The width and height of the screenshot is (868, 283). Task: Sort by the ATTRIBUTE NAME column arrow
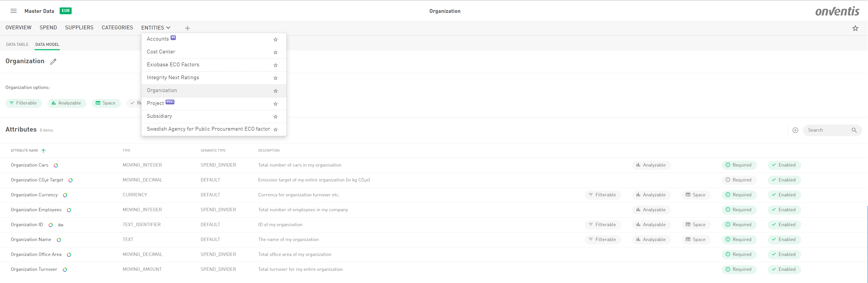(x=43, y=151)
